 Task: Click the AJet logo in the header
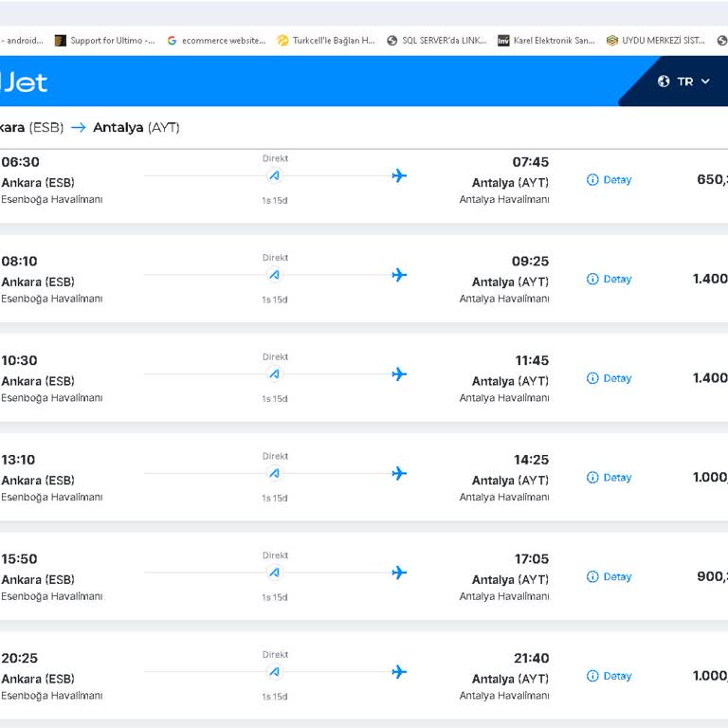[24, 82]
